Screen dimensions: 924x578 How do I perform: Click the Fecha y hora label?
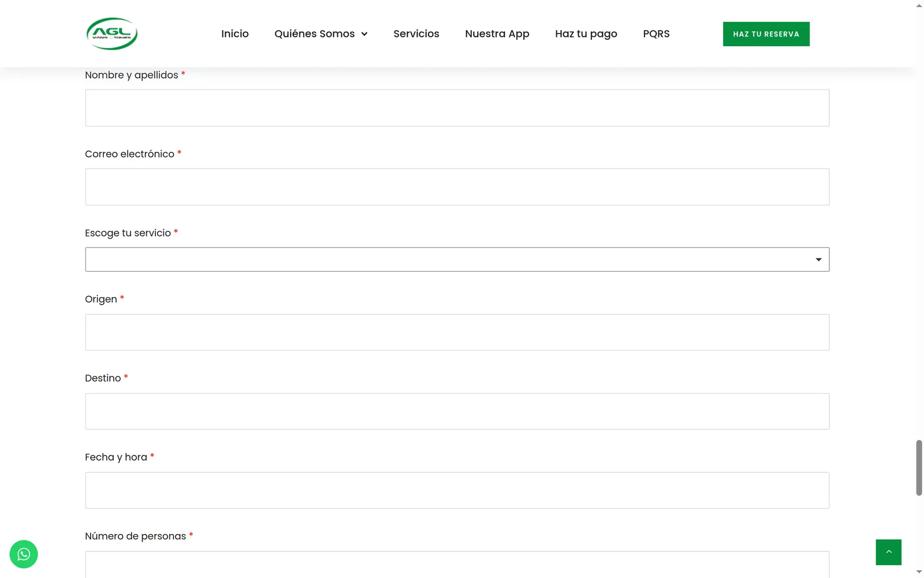pos(116,457)
